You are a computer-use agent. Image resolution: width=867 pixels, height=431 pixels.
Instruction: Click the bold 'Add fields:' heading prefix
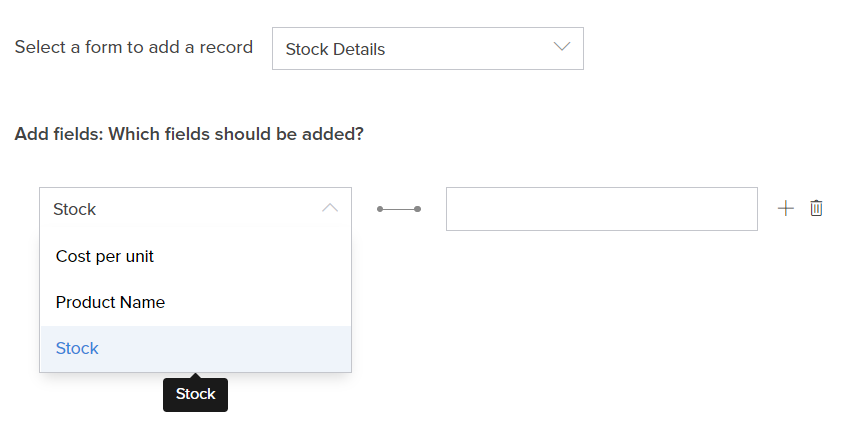pyautogui.click(x=58, y=133)
